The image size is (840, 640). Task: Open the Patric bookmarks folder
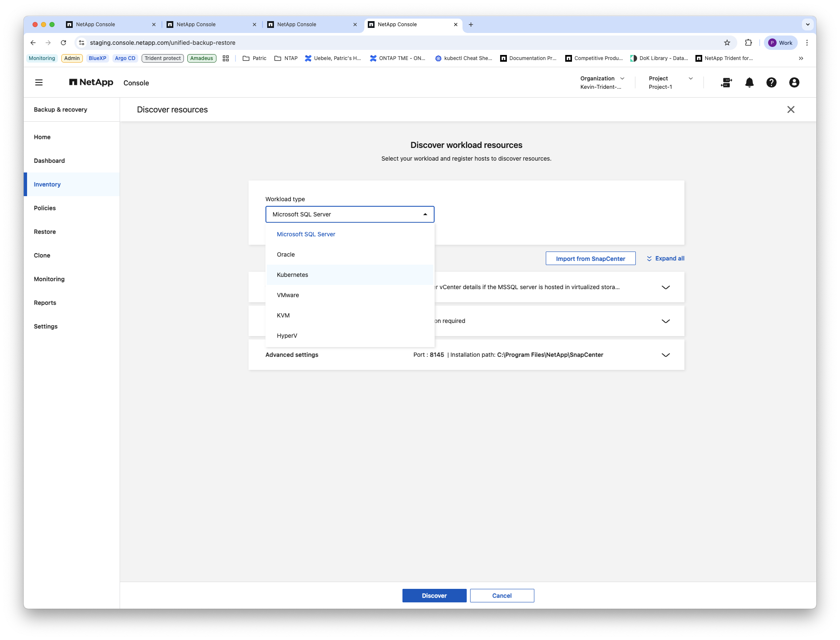point(254,58)
